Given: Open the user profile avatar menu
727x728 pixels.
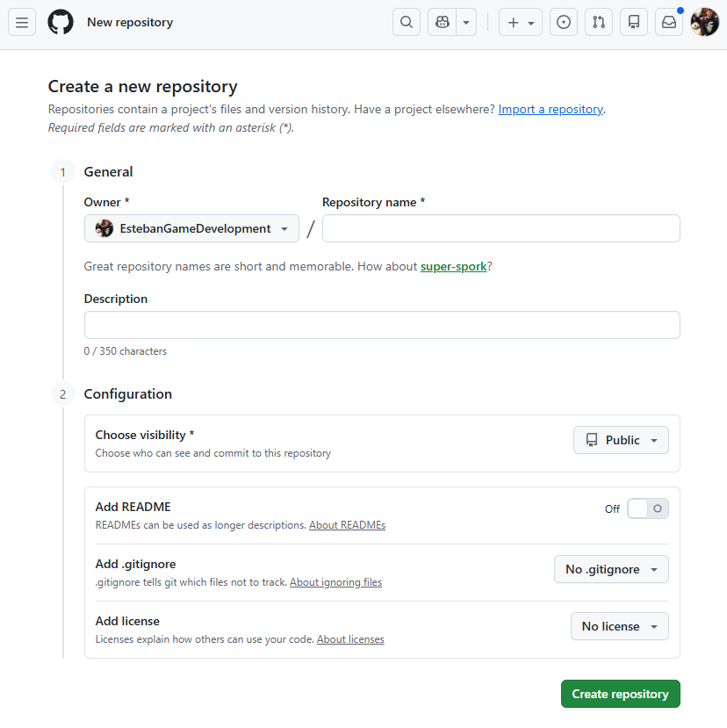Looking at the screenshot, I should 705,23.
